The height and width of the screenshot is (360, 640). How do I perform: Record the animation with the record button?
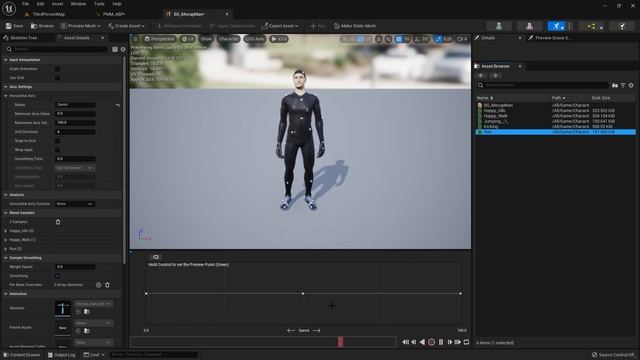(x=431, y=342)
